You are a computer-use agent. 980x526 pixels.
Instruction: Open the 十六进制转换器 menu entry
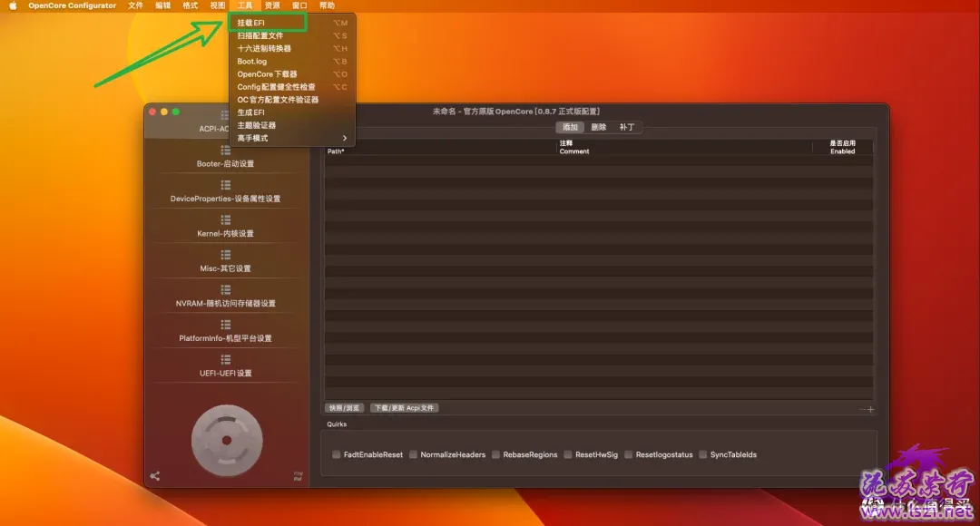292,48
